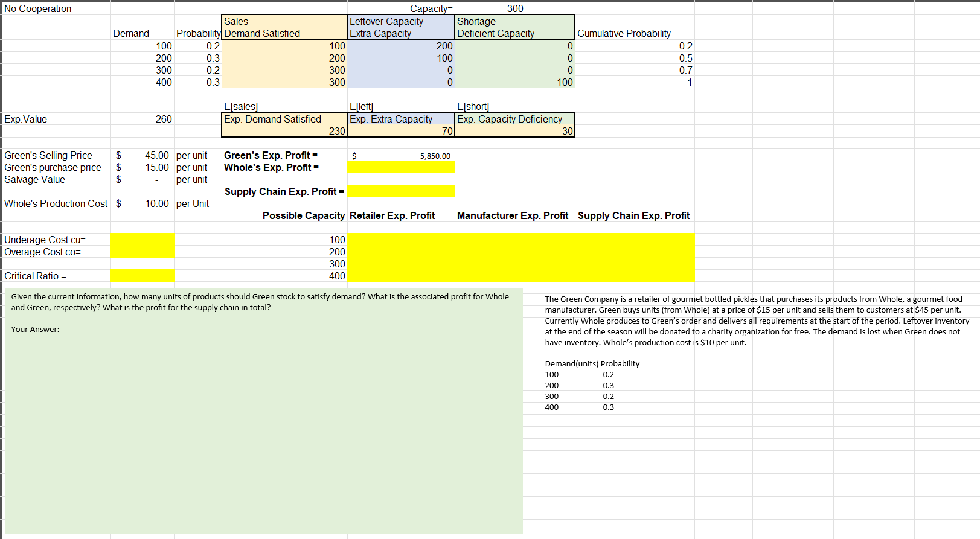This screenshot has width=980, height=539.
Task: Select Green's purchase price value 15.00
Action: pos(143,167)
